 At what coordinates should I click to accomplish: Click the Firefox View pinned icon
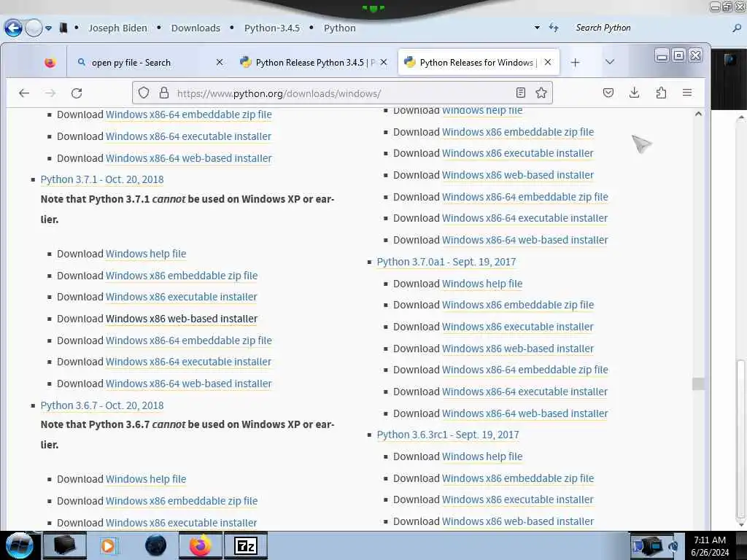[x=50, y=63]
